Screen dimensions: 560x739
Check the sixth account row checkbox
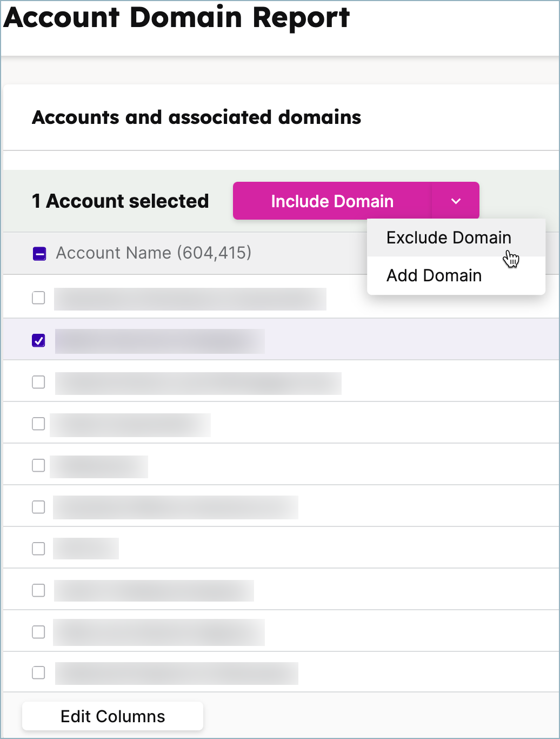[38, 507]
